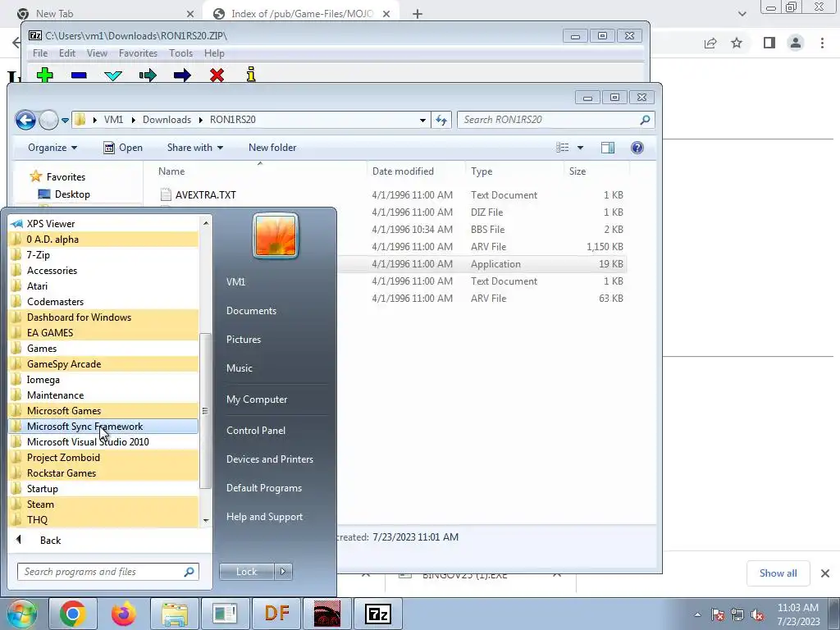The height and width of the screenshot is (630, 840).
Task: Click the red Delete X icon in 7-Zip
Action: [x=217, y=75]
